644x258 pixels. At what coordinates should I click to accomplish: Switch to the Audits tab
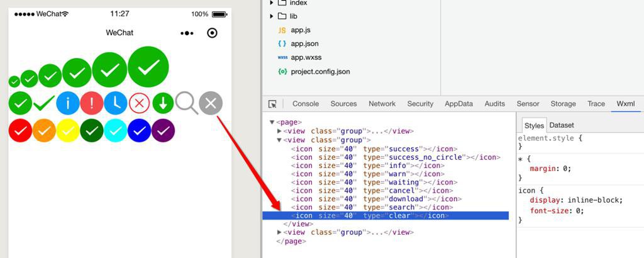tap(494, 104)
